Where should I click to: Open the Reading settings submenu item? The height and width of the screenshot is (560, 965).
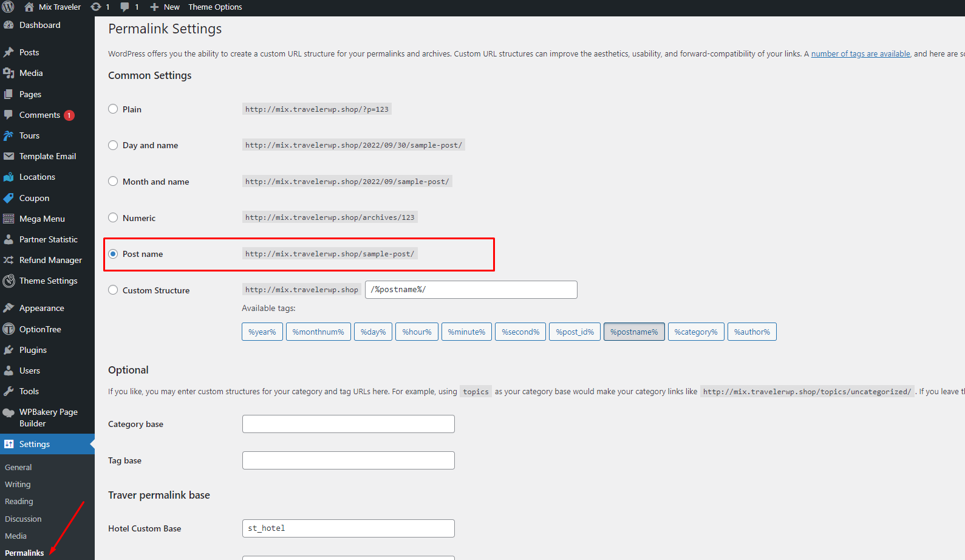click(19, 501)
